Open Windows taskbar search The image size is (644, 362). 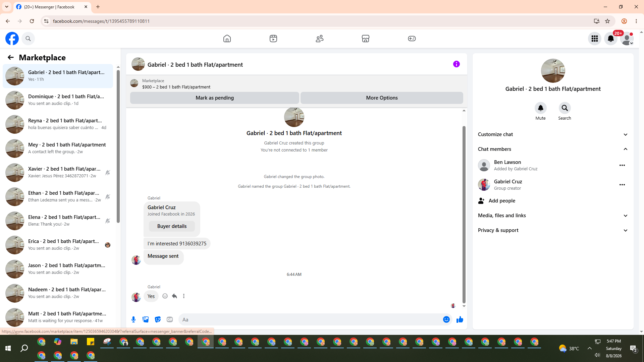pos(24,349)
